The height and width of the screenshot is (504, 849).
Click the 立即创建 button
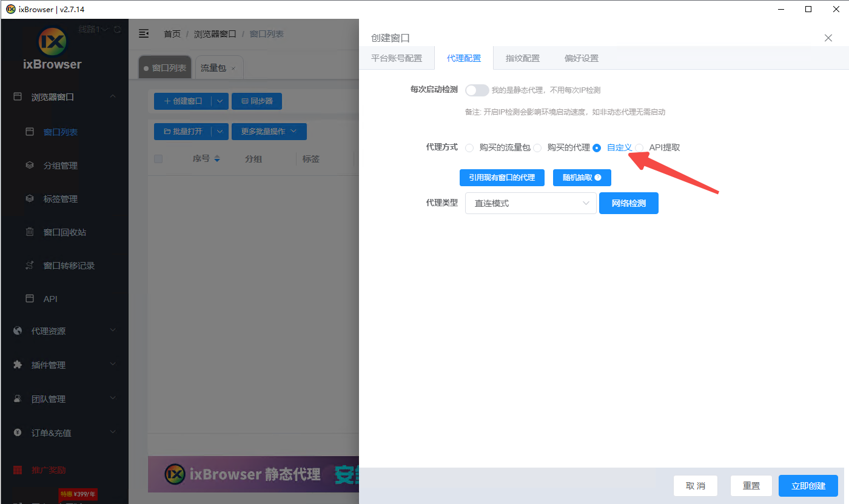coord(808,486)
